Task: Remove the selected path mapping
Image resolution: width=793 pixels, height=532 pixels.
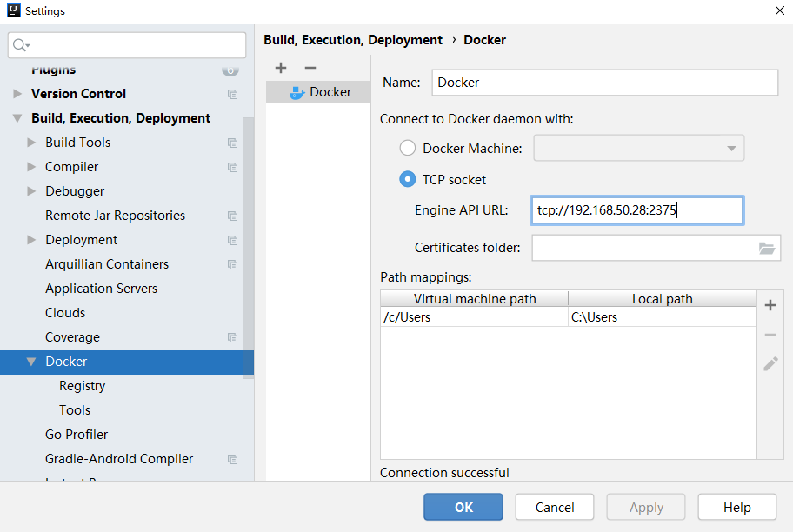Action: point(770,335)
